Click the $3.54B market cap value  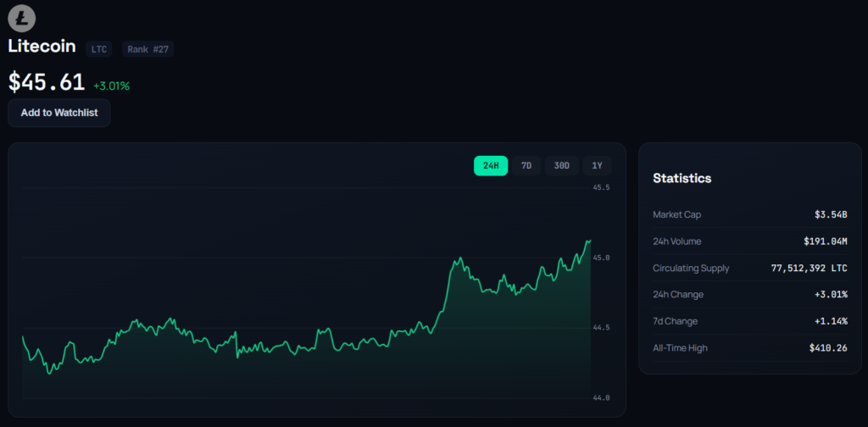tap(831, 214)
